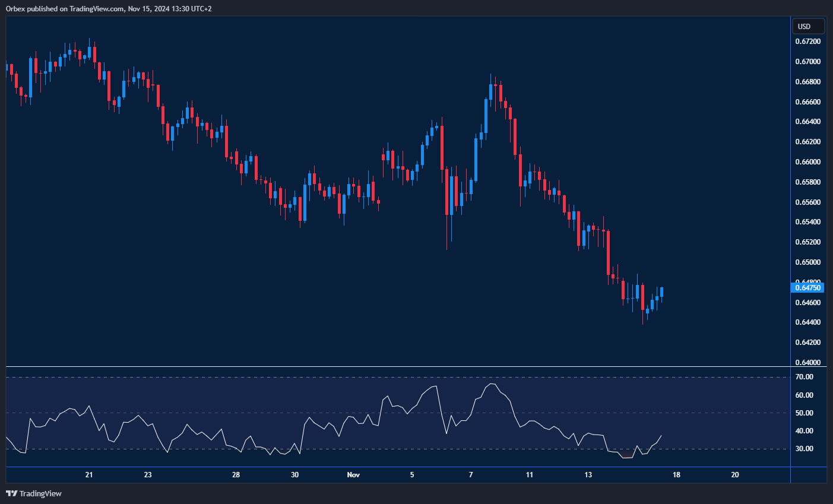Click the 0.65000 price scale label

pyautogui.click(x=807, y=262)
